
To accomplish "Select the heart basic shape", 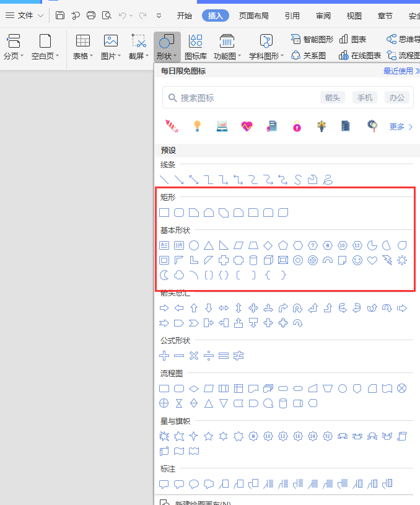I will [372, 260].
